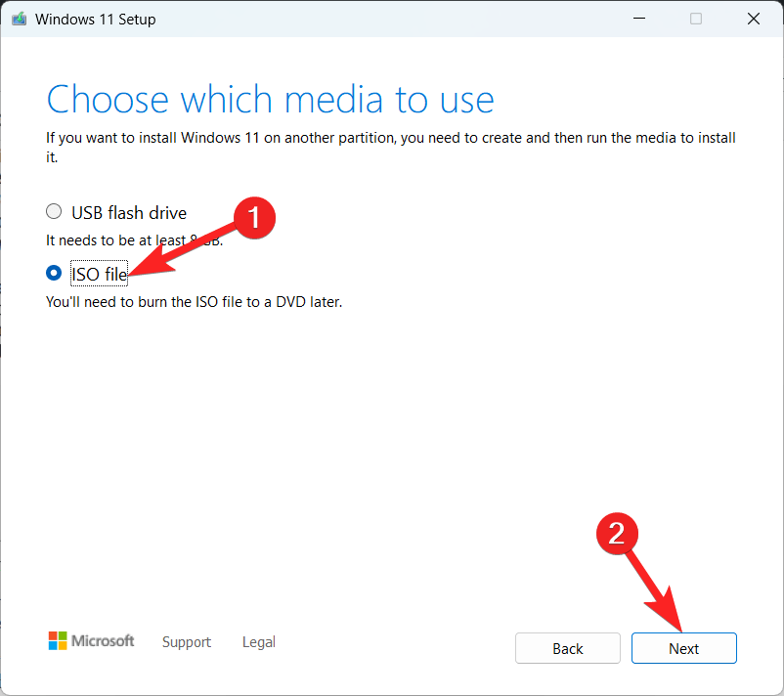Click the 'Choose which media to use' heading
Image resolution: width=784 pixels, height=696 pixels.
270,100
